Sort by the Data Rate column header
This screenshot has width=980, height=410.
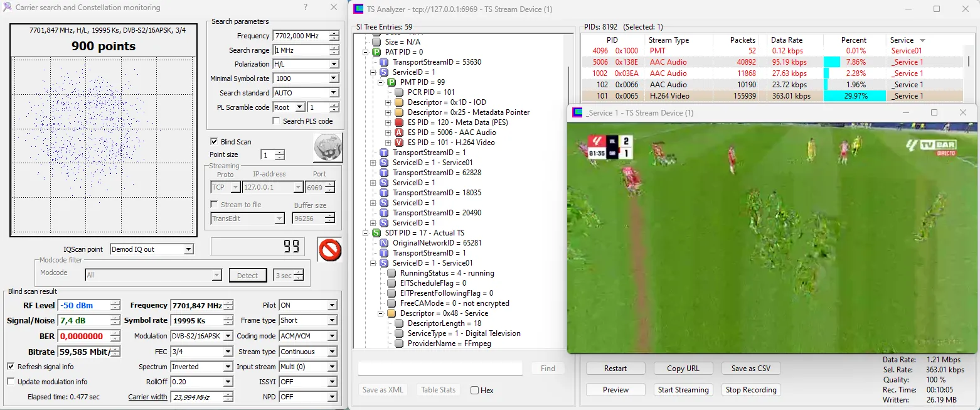(789, 40)
